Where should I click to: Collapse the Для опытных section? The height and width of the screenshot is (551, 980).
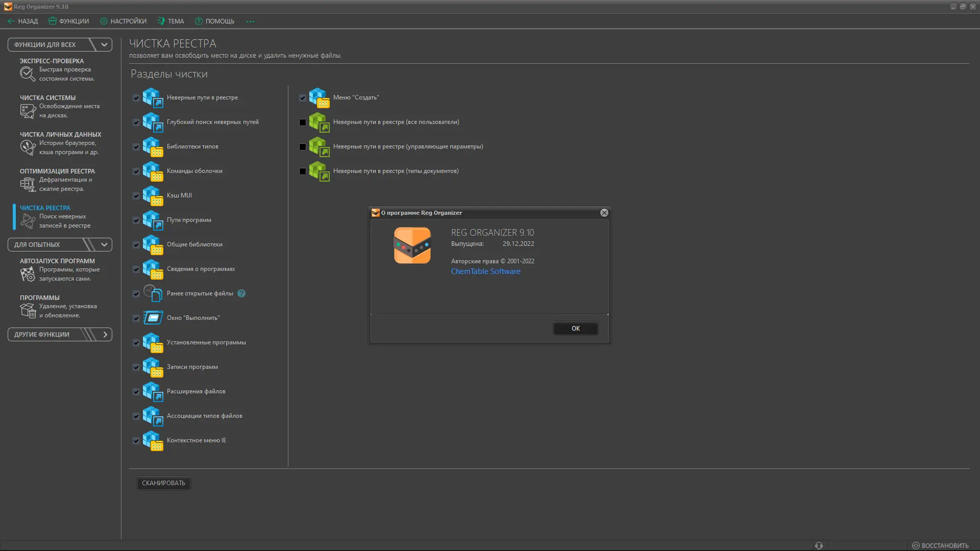pyautogui.click(x=104, y=244)
